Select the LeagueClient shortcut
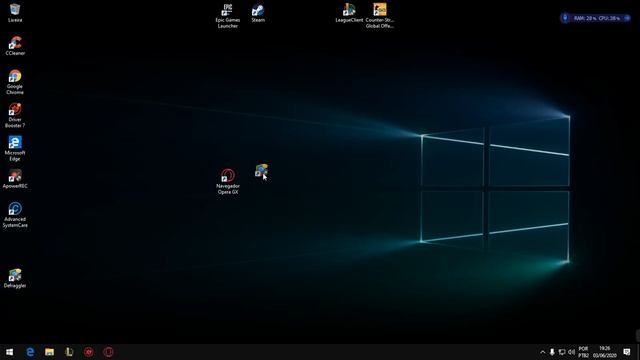Image resolution: width=640 pixels, height=360 pixels. click(349, 13)
